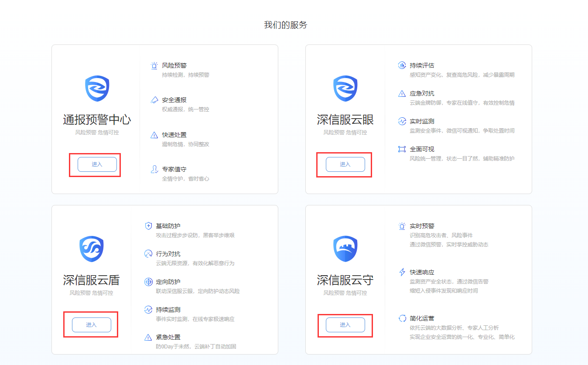Click the 快速处置 warning triangle icon
This screenshot has width=588, height=365.
pos(154,135)
